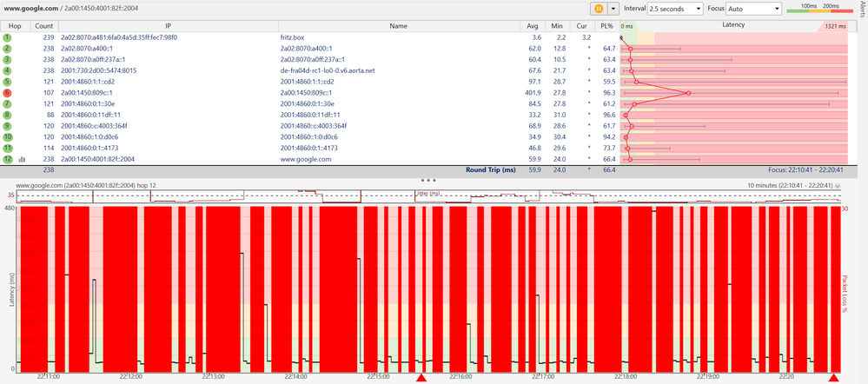Click the hop 4 green number icon
This screenshot has width=868, height=384.
pos(7,70)
